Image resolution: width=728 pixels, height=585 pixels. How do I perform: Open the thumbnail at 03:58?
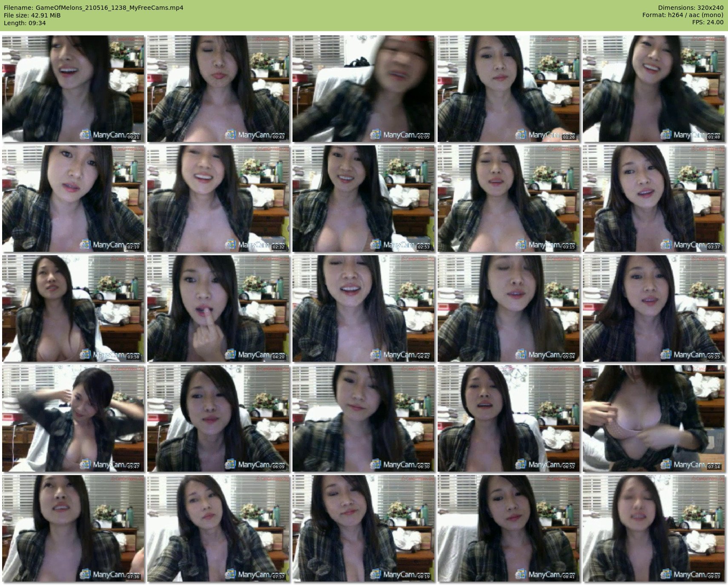click(73, 308)
